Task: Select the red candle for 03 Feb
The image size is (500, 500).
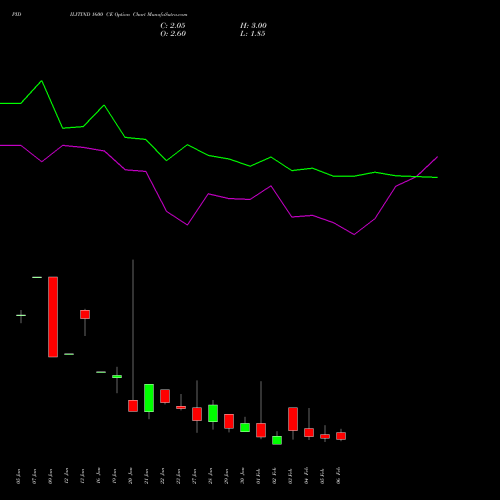Action: (293, 419)
